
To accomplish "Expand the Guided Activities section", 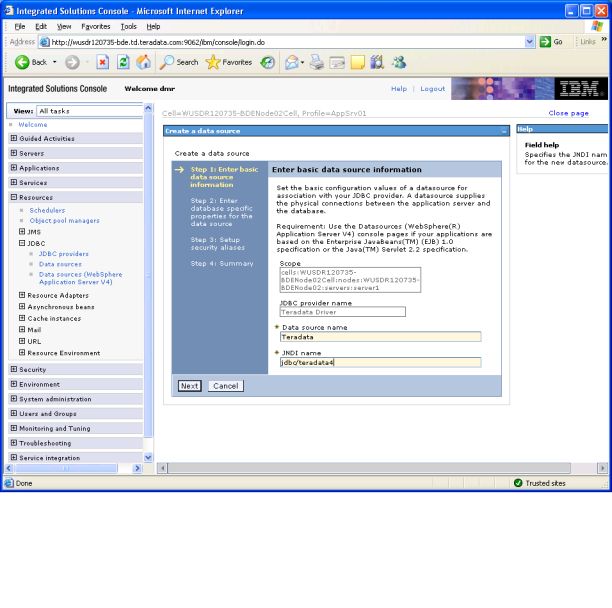I will pos(14,138).
